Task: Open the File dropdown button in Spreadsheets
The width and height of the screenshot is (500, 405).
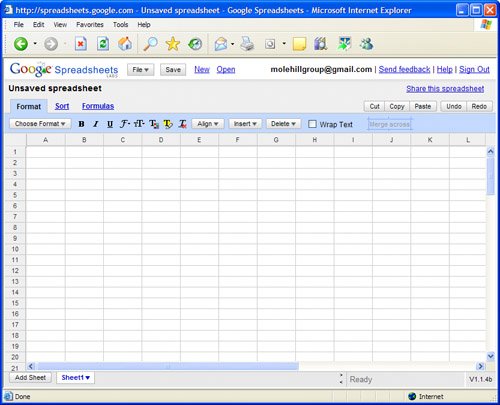Action: point(140,70)
